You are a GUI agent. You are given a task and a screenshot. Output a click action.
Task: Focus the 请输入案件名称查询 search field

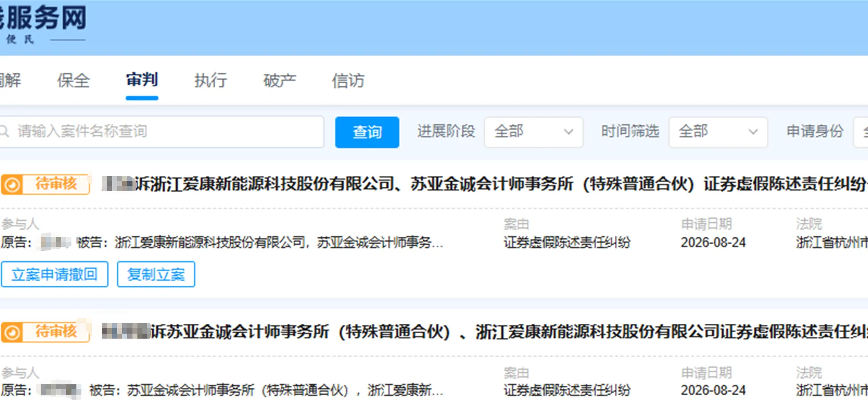click(161, 132)
